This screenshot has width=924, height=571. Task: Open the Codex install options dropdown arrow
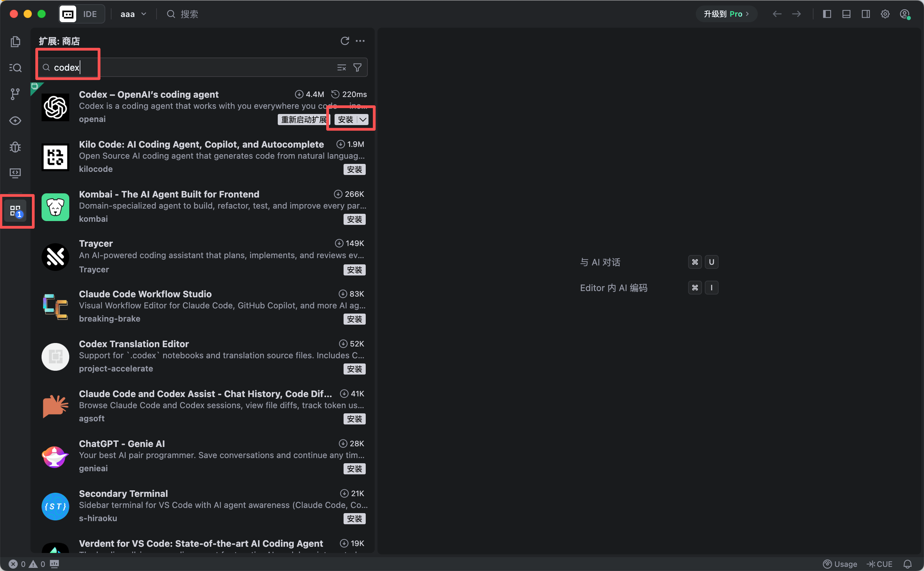[363, 120]
